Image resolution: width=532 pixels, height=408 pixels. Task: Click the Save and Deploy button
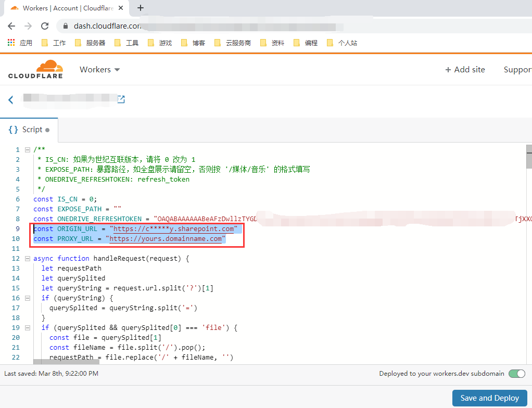[490, 398]
